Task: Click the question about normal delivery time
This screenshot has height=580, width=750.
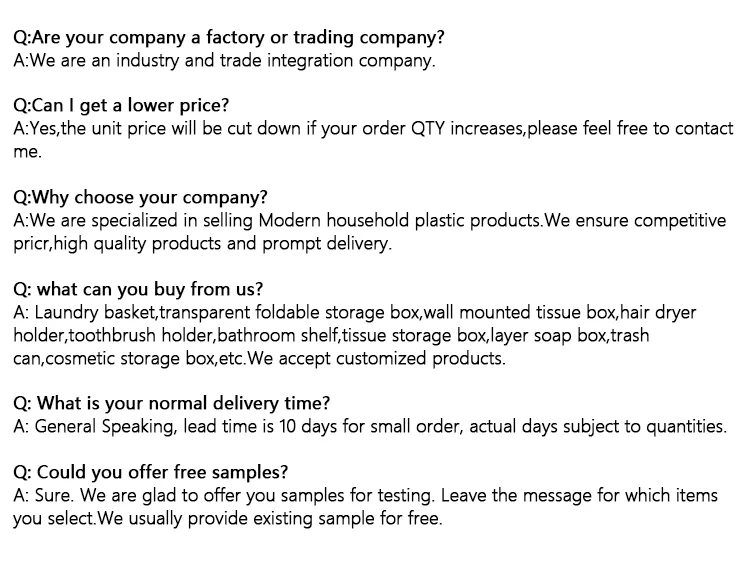Action: tap(171, 404)
